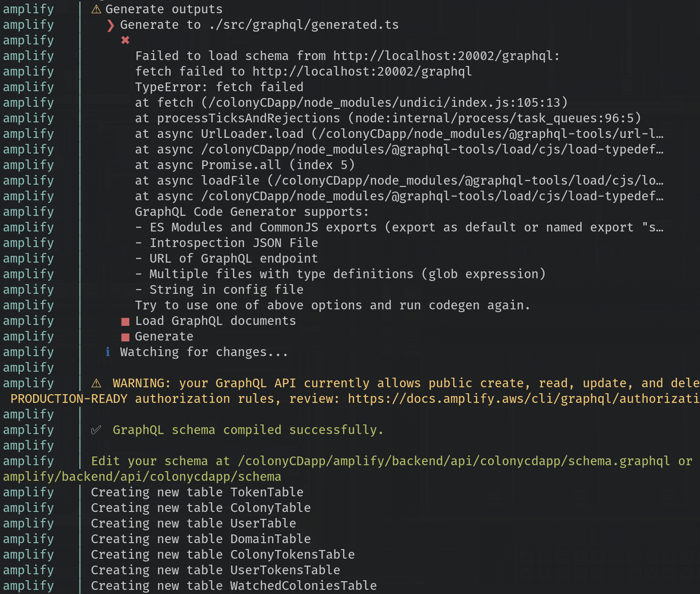Click 'Creating new table UserTable' line
700x594 pixels.
click(194, 523)
